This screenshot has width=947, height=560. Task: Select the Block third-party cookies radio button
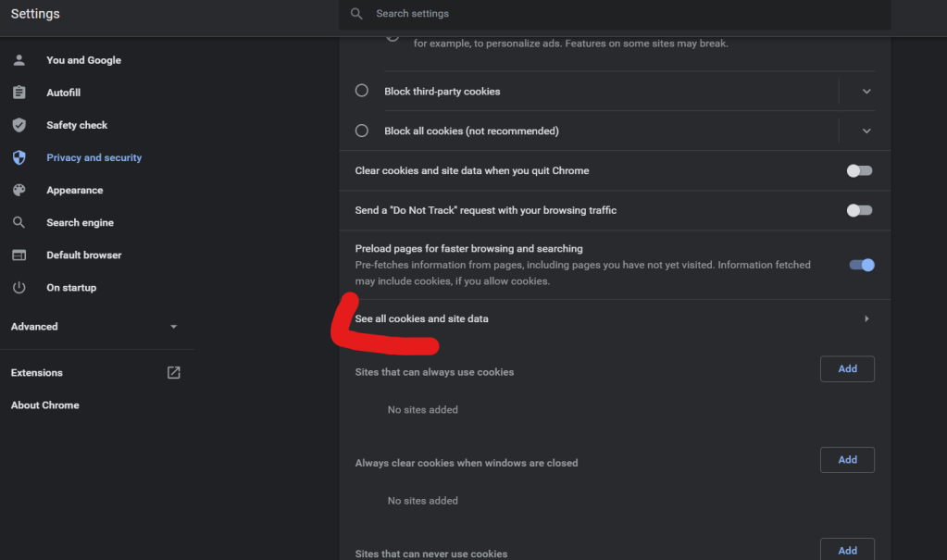tap(362, 91)
